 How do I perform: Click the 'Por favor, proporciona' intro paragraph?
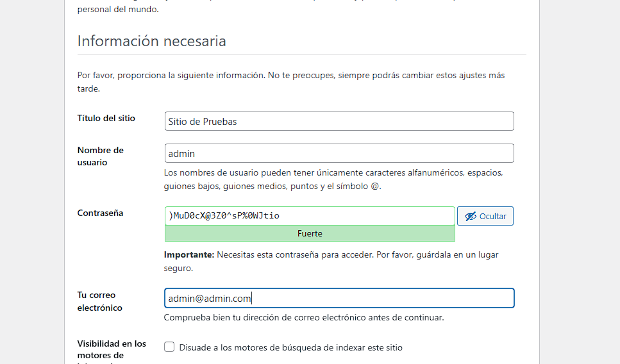click(290, 81)
